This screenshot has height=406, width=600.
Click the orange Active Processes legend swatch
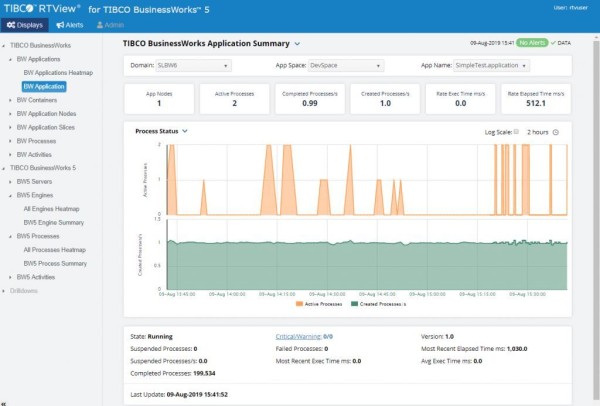click(x=299, y=304)
